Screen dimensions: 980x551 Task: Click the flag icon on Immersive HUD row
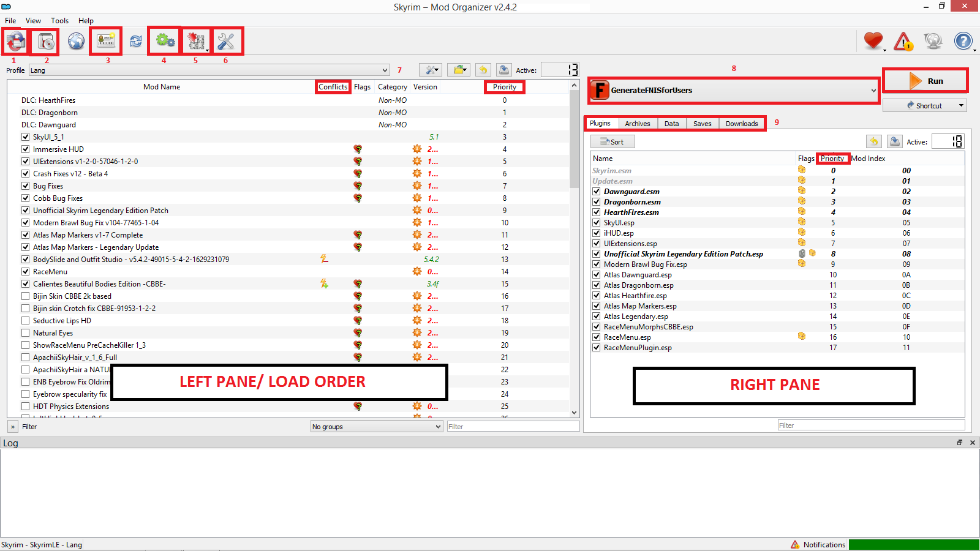point(358,149)
